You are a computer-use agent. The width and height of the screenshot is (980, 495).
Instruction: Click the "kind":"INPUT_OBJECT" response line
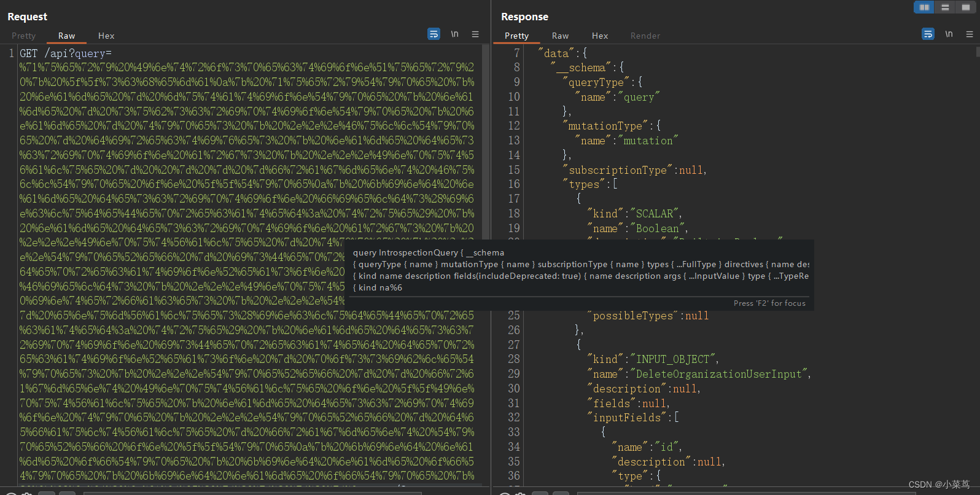[653, 359]
